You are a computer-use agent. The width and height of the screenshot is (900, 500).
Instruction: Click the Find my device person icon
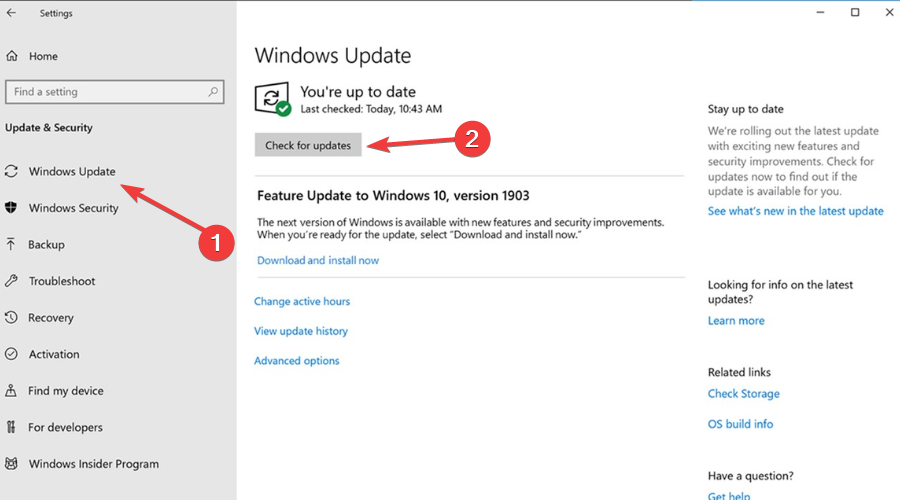[11, 390]
